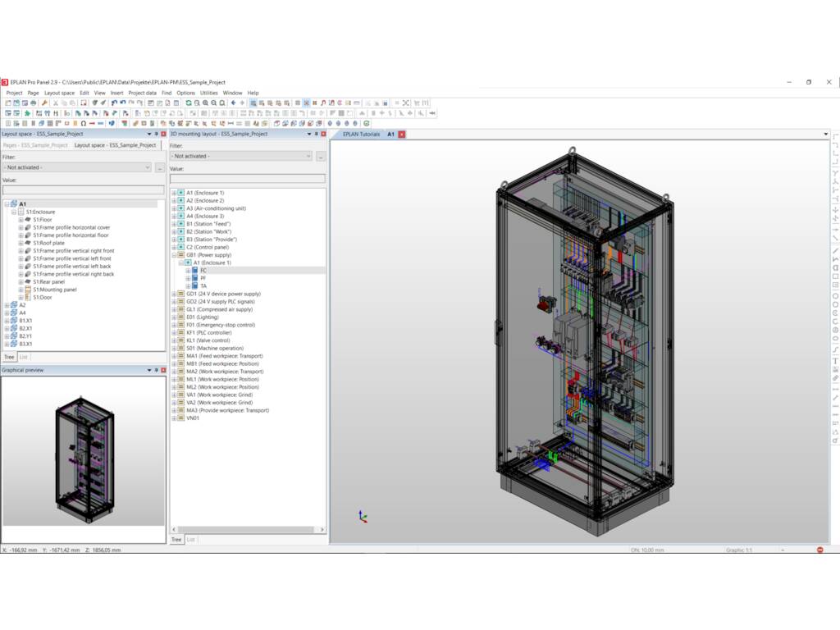The height and width of the screenshot is (630, 840).
Task: Select S1:Rear panel tree item
Action: click(x=48, y=282)
